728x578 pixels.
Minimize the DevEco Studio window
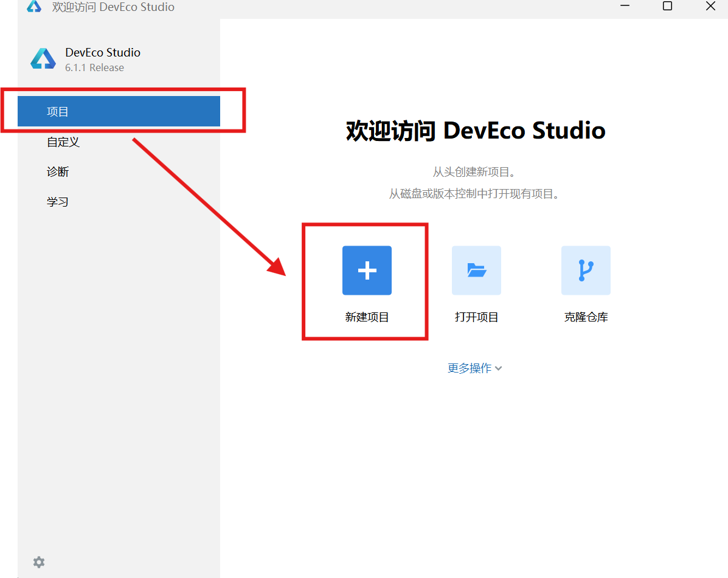point(625,6)
